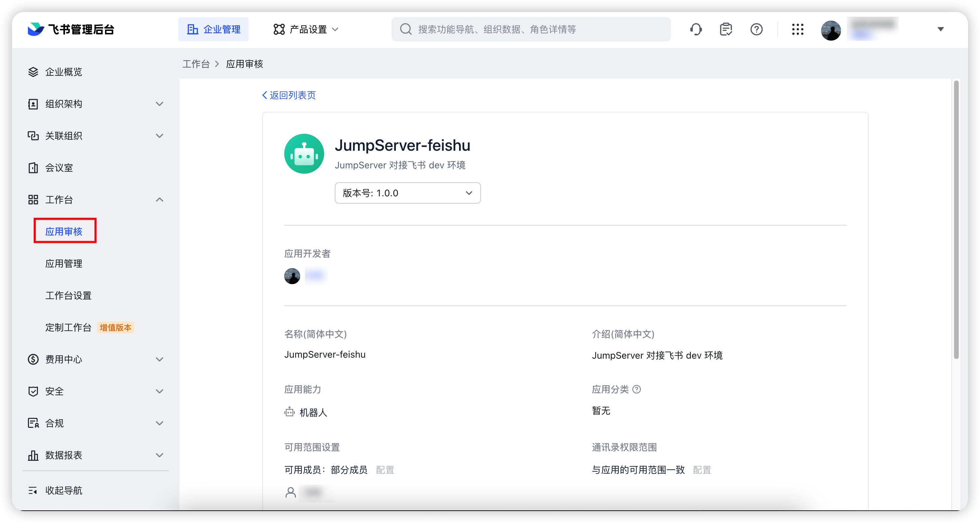980x523 pixels.
Task: Collapse the 工作台 section chevron
Action: tap(160, 200)
